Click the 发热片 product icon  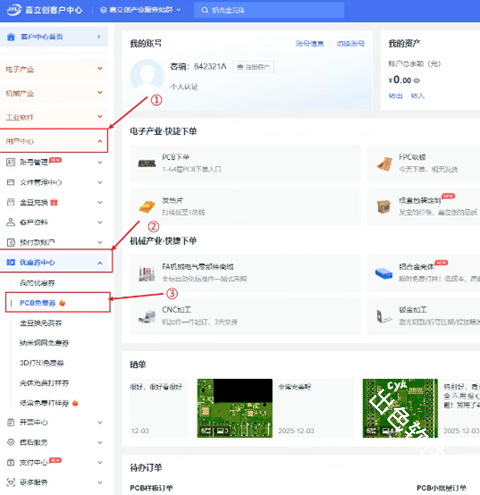click(x=147, y=207)
